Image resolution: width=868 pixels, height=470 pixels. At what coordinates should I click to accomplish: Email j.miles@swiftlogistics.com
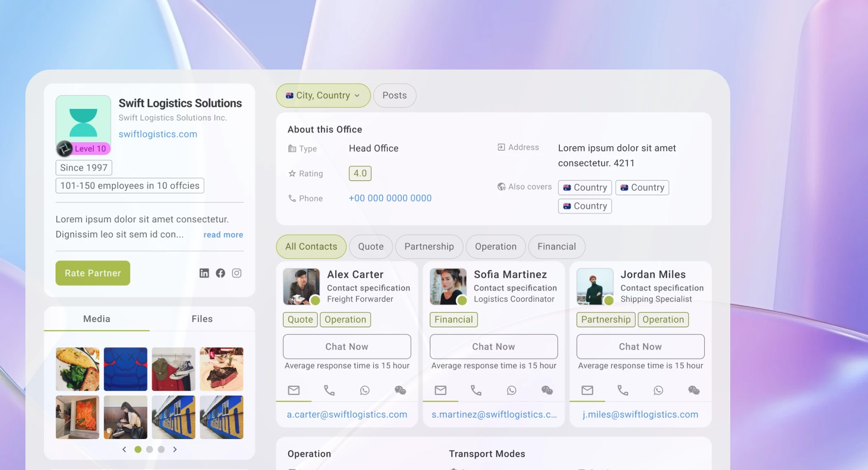pyautogui.click(x=640, y=414)
